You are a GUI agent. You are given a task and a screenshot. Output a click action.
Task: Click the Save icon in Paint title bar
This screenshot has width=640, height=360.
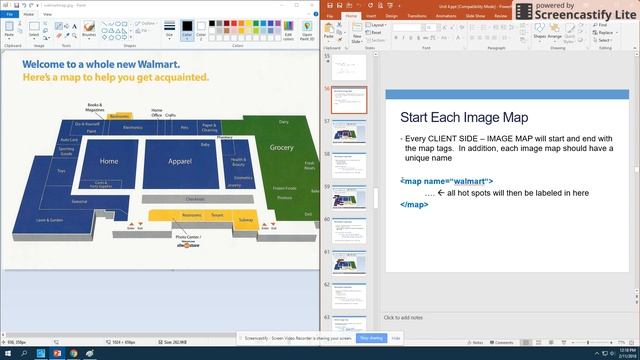(x=16, y=5)
